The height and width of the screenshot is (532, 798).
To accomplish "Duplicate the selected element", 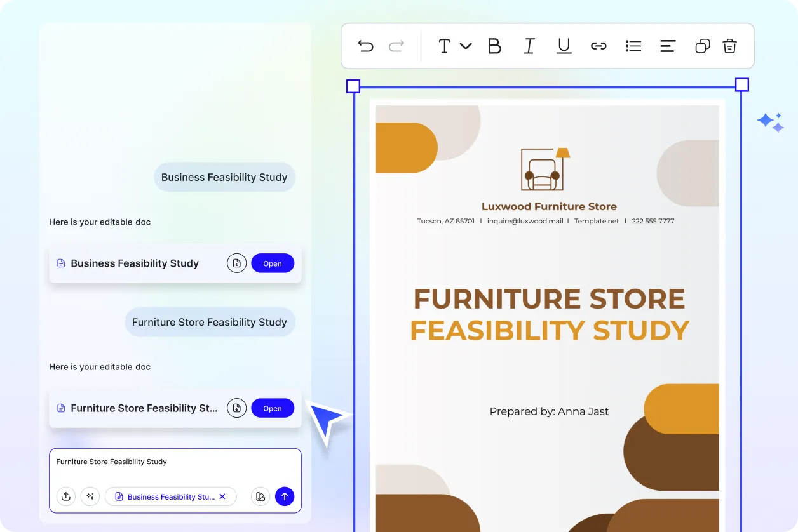I will click(x=703, y=46).
